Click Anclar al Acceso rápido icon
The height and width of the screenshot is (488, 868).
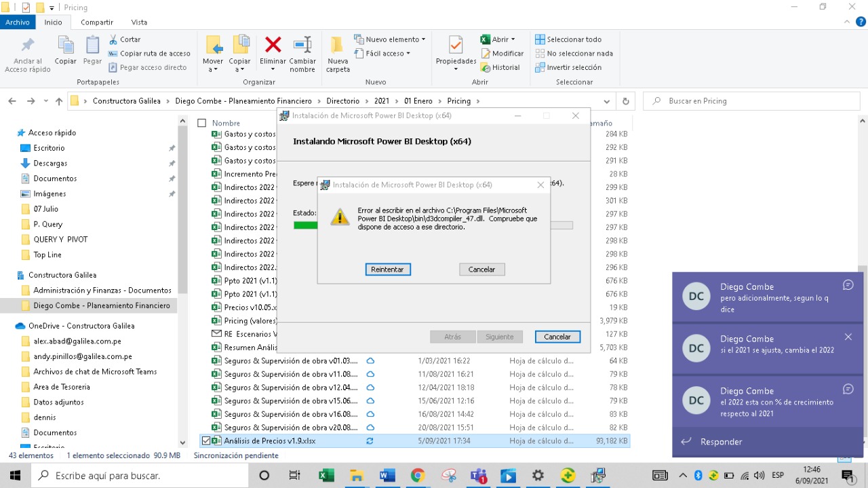27,46
